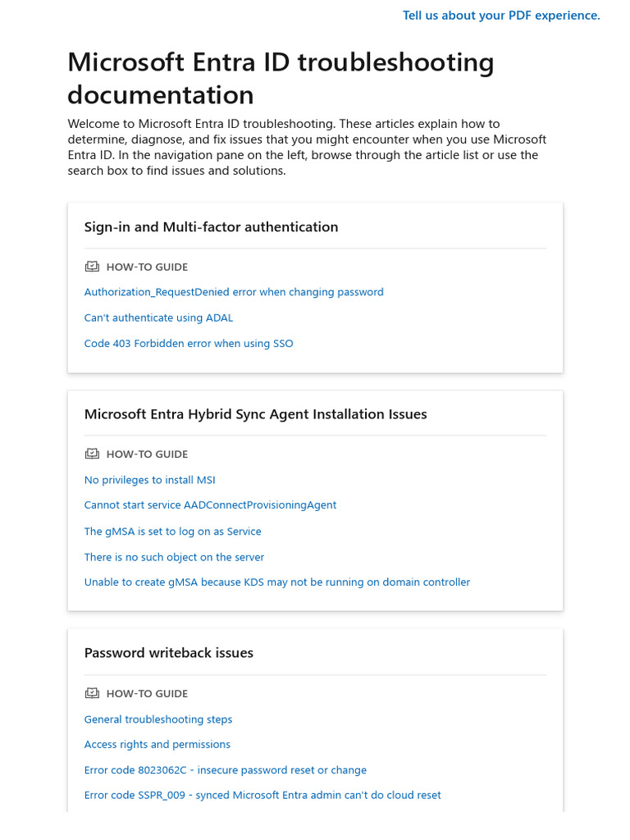This screenshot has width=630, height=840.
Task: Open Error code SSPR_009 synced admin article
Action: [262, 796]
